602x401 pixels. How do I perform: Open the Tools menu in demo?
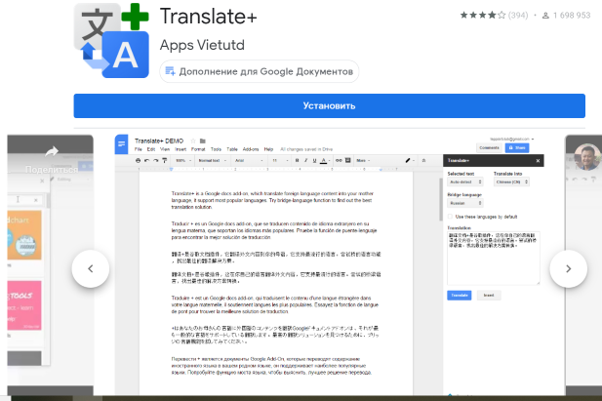(216, 149)
